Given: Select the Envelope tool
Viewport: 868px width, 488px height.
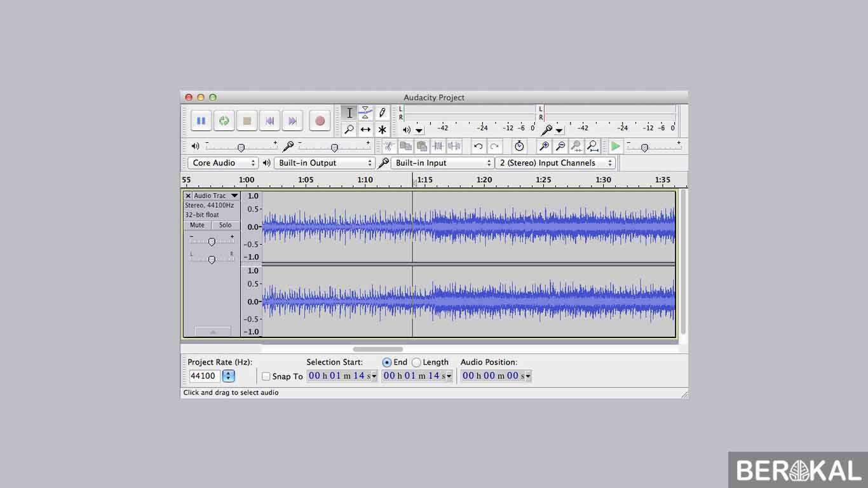Looking at the screenshot, I should click(365, 113).
